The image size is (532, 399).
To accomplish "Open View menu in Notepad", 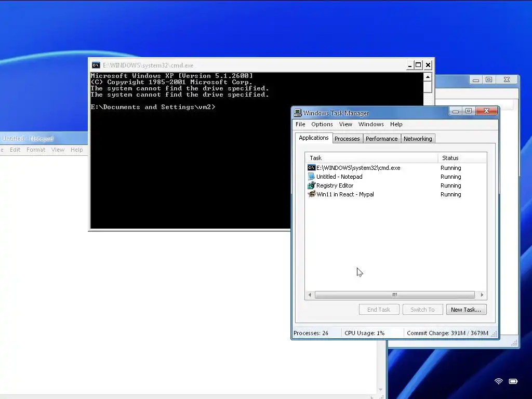I will (x=58, y=150).
